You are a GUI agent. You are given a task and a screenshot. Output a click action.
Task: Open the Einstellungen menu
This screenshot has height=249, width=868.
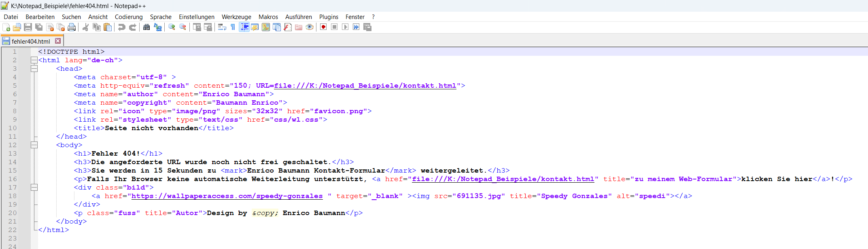[196, 17]
